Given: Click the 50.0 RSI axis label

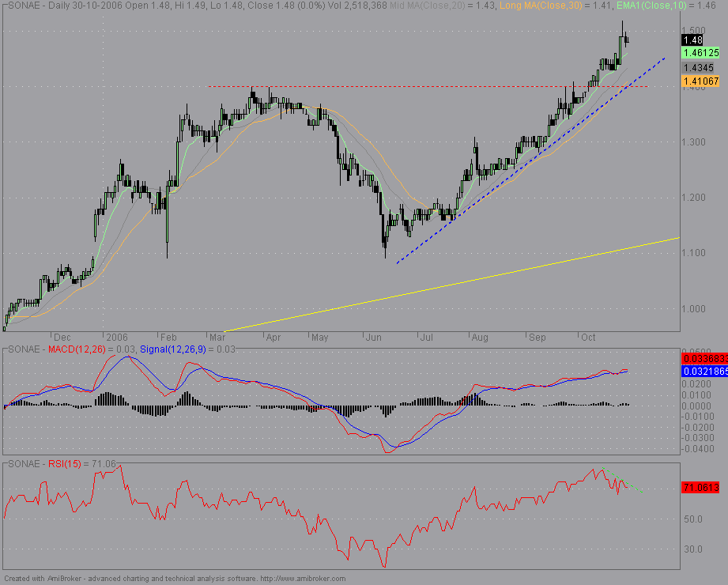Looking at the screenshot, I should (x=693, y=519).
